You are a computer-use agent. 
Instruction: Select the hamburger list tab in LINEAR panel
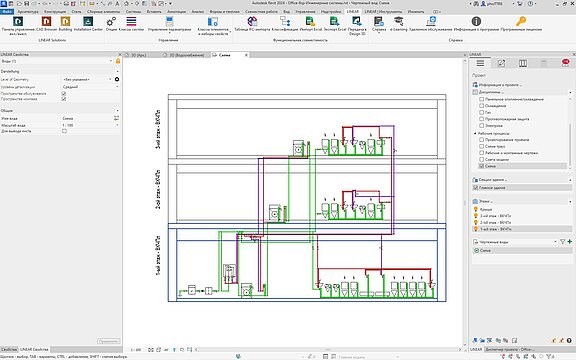pyautogui.click(x=480, y=63)
